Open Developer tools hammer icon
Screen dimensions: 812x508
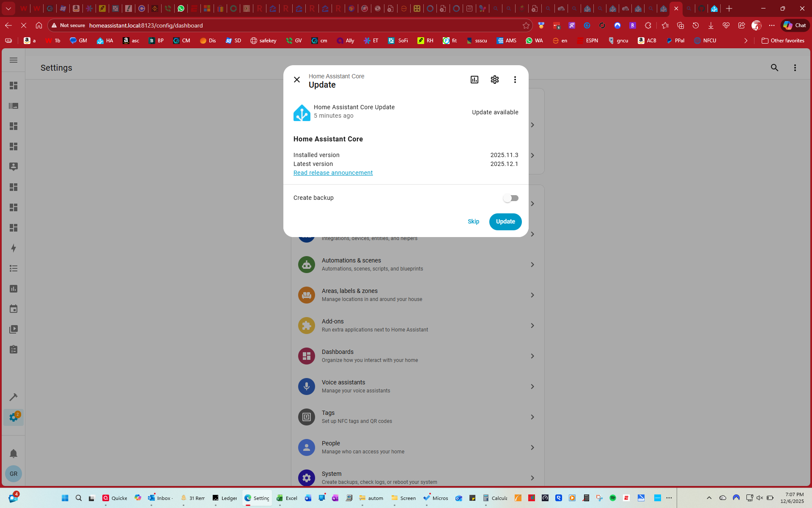(14, 397)
